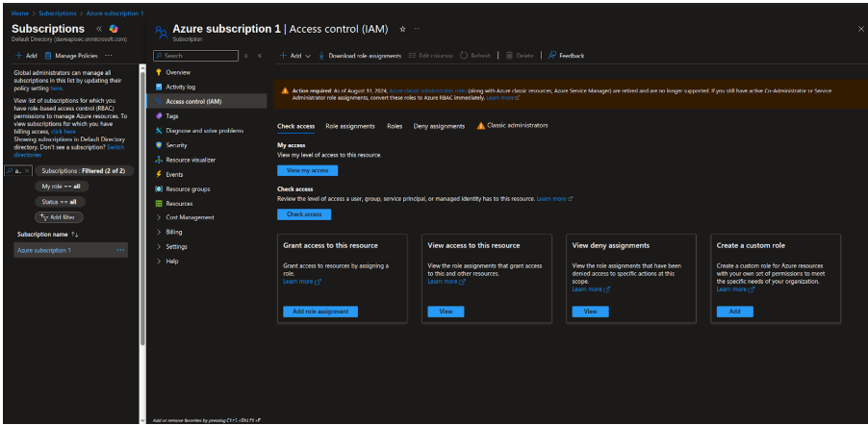Screen dimensions: 868x425
Task: Click the Activity log icon
Action: point(159,87)
